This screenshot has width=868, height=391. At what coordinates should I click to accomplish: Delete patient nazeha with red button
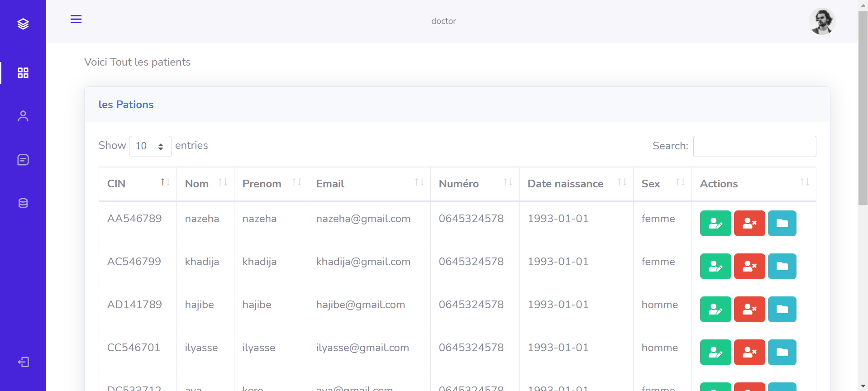749,224
